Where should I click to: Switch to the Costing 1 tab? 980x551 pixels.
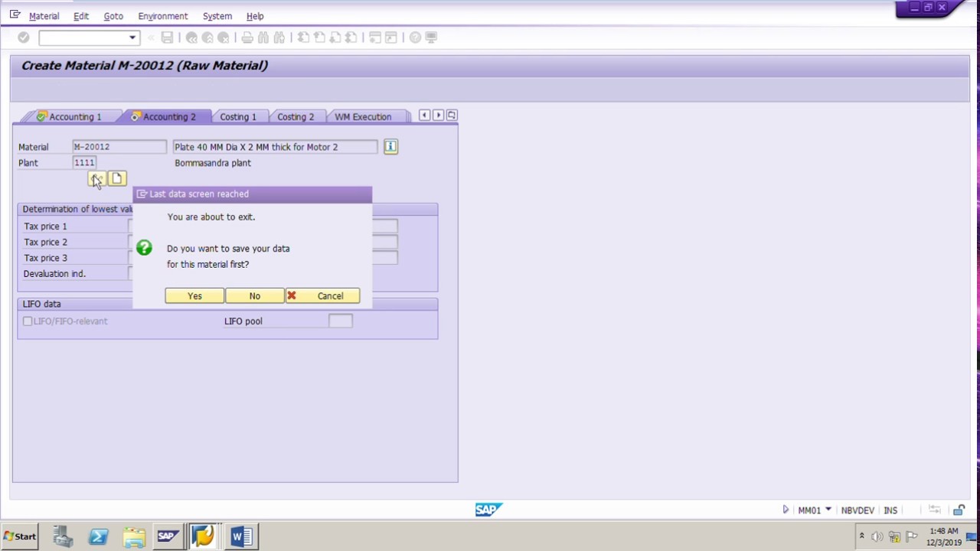pyautogui.click(x=238, y=116)
